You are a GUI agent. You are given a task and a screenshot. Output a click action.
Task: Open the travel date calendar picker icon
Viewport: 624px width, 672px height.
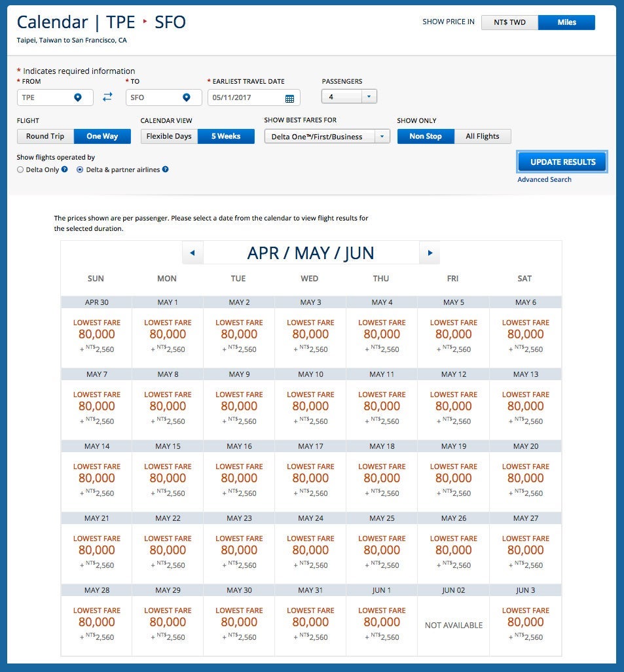[x=289, y=98]
